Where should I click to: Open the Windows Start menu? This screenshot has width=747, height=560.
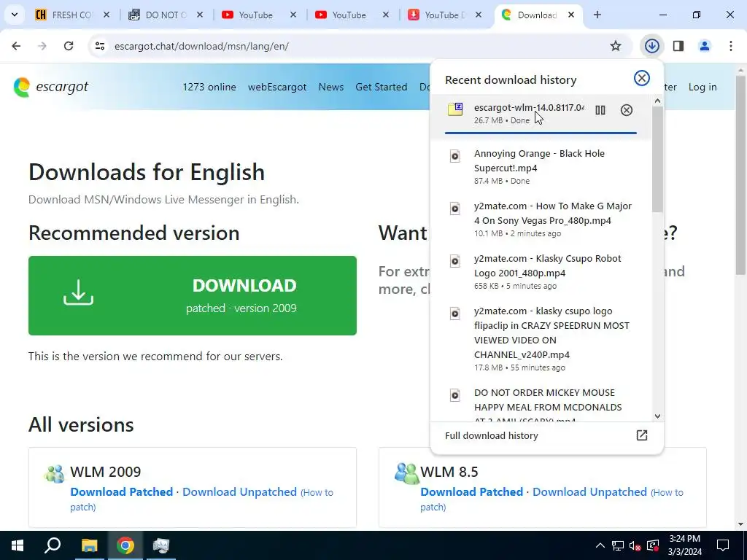18,545
